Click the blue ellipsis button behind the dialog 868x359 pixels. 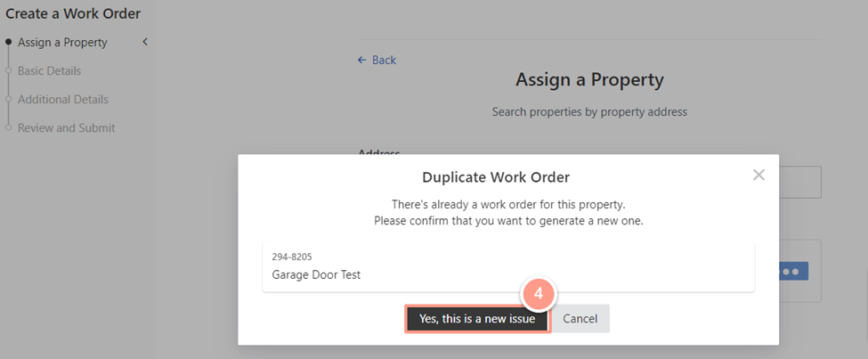coord(793,272)
